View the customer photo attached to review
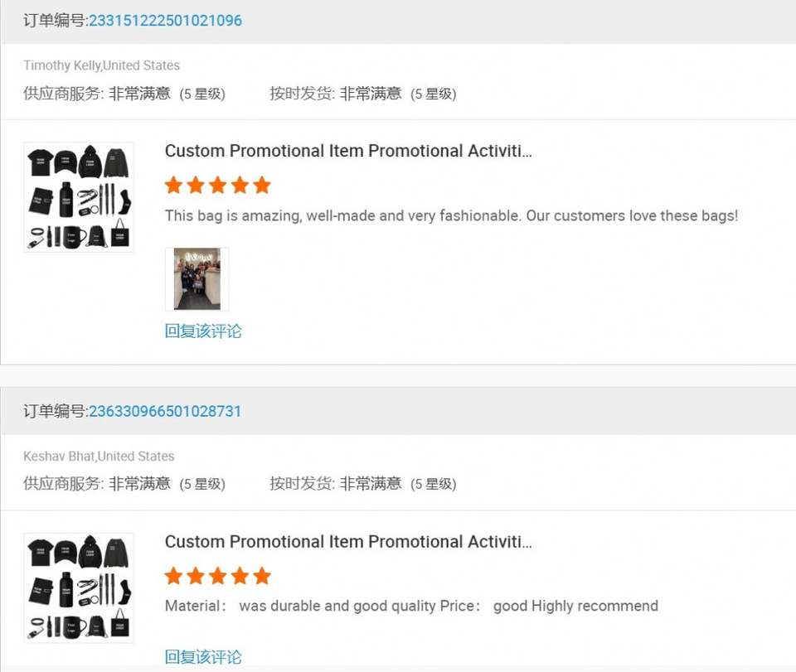Screen dimensions: 796x672 pyautogui.click(x=197, y=279)
